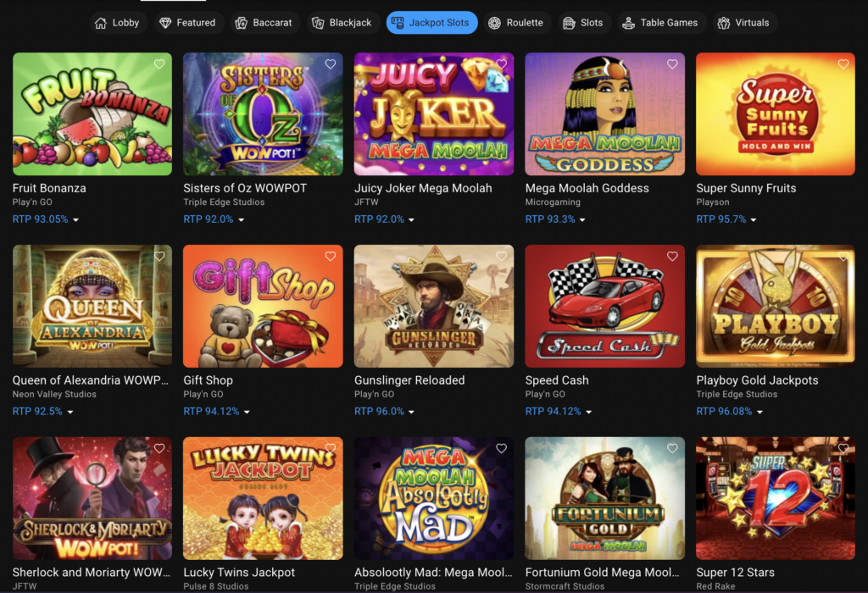Launch Super Sunny Fruits from its thumbnail

click(x=776, y=114)
